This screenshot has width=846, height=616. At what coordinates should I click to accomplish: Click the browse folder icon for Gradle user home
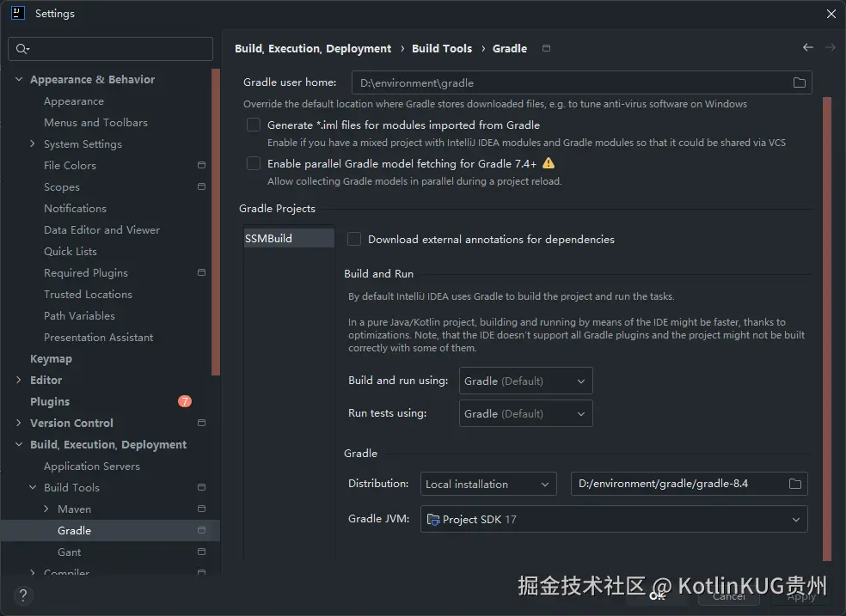click(799, 82)
